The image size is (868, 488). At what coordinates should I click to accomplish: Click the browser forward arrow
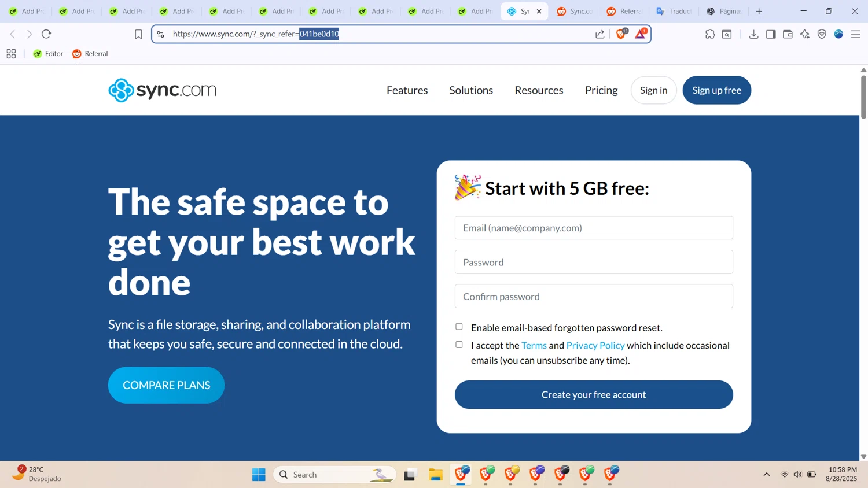pyautogui.click(x=30, y=34)
